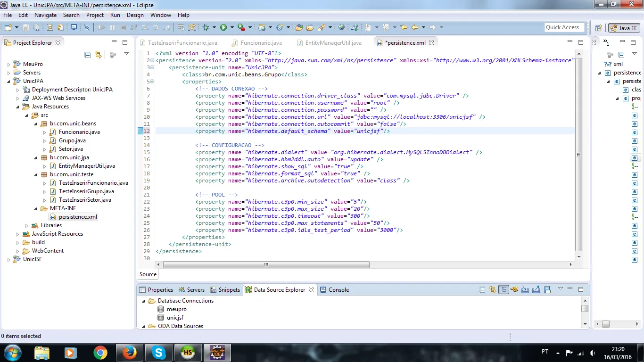This screenshot has height=362, width=644.
Task: Toggle the highlighted category view button in Data Source Explorer
Action: coord(504,289)
